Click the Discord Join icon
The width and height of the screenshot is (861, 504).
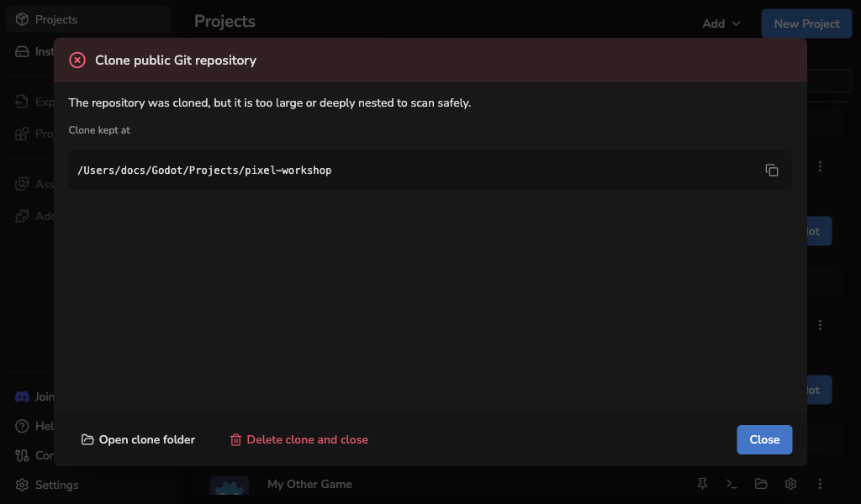22,396
